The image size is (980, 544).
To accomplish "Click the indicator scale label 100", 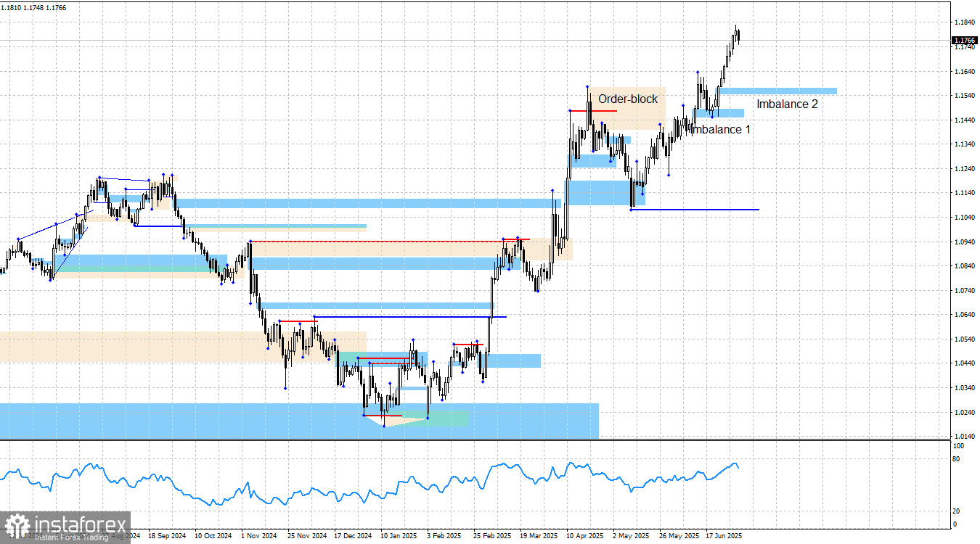I will pyautogui.click(x=958, y=448).
